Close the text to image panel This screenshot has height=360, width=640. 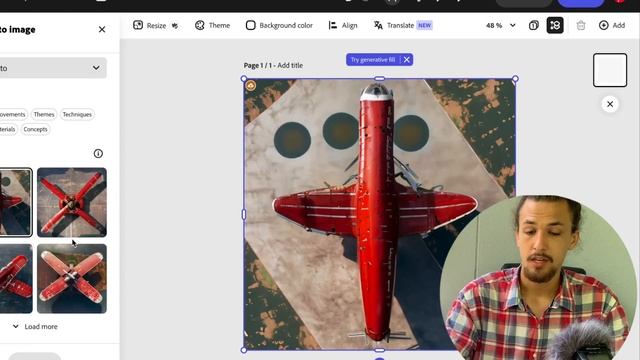(x=102, y=29)
